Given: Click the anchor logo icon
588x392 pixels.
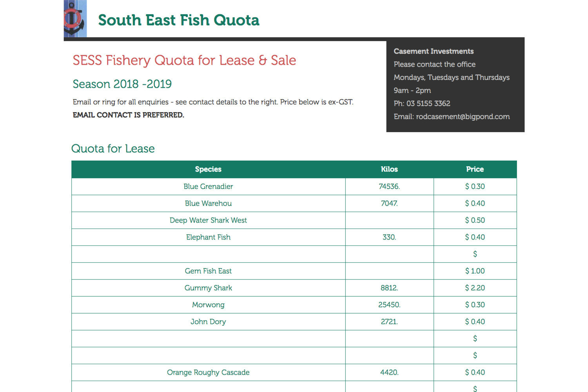Looking at the screenshot, I should pos(75,18).
